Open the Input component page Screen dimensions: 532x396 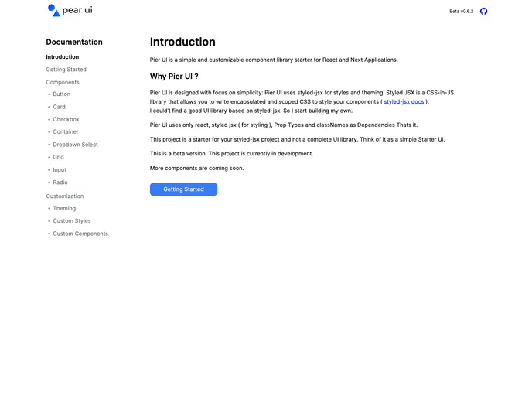(60, 169)
